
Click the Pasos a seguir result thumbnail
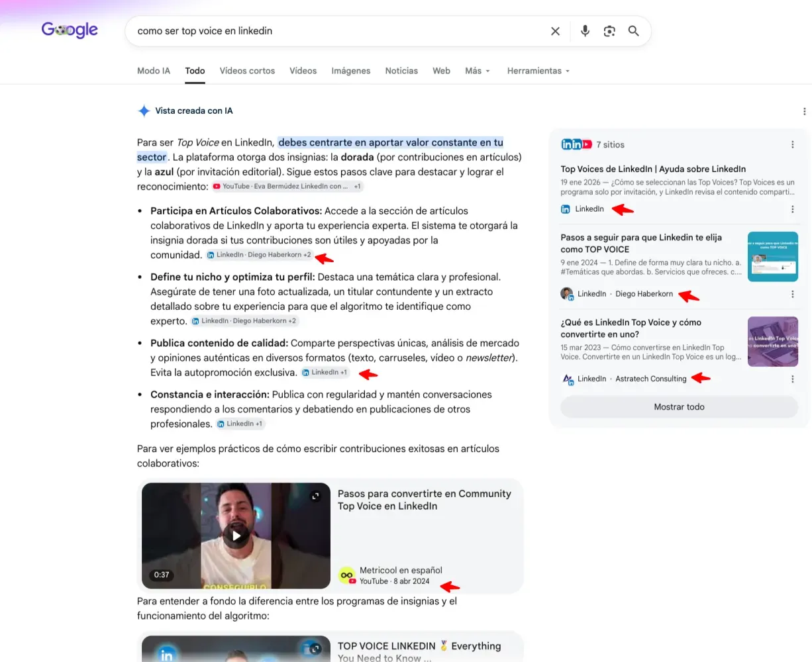(773, 257)
